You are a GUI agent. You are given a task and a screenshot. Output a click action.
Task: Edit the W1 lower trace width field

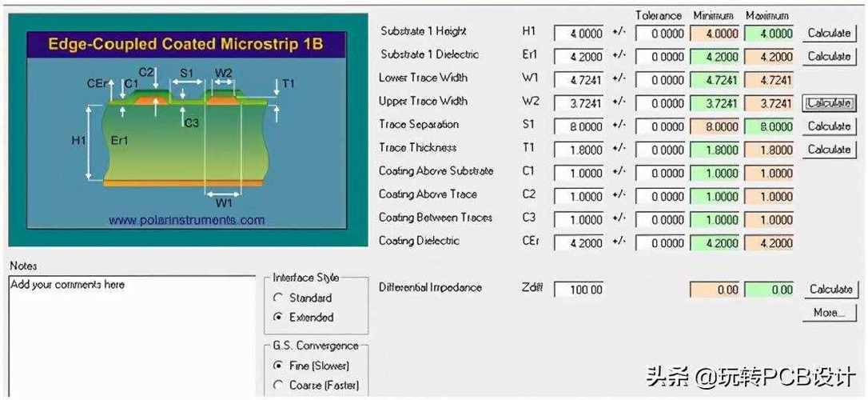point(579,80)
